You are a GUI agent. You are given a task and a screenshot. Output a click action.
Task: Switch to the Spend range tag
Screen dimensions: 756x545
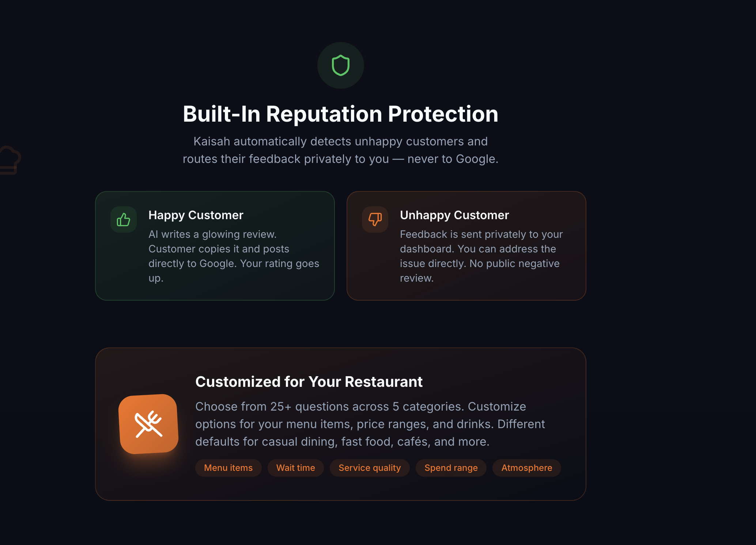point(451,468)
